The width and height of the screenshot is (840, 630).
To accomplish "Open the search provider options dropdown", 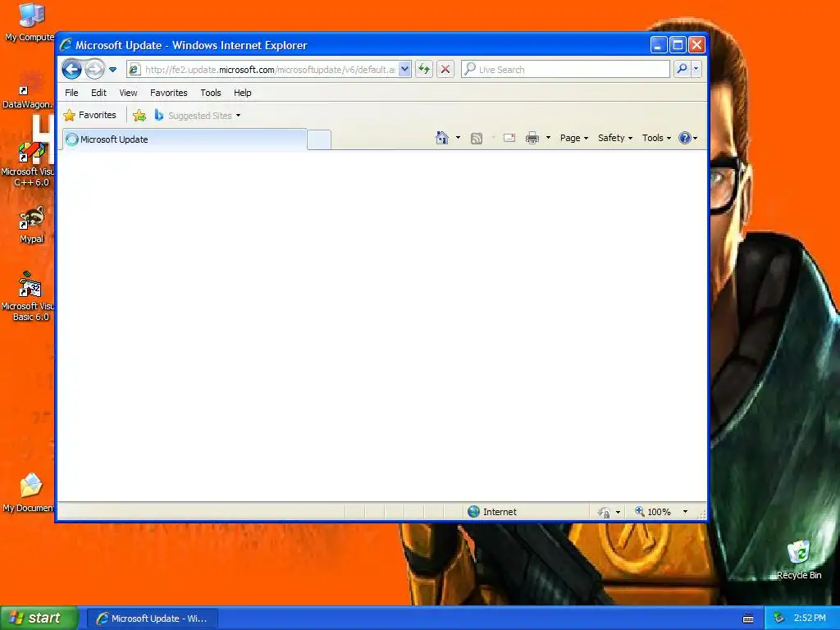I will click(x=696, y=69).
